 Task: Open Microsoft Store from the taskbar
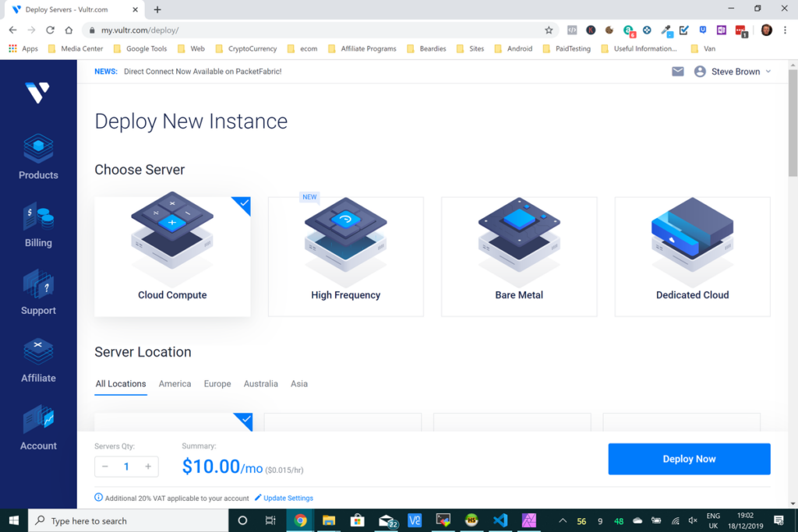tap(357, 520)
